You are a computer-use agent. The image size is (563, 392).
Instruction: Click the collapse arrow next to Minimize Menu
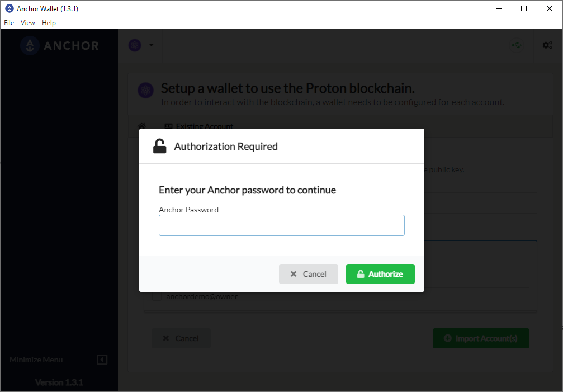pos(102,360)
